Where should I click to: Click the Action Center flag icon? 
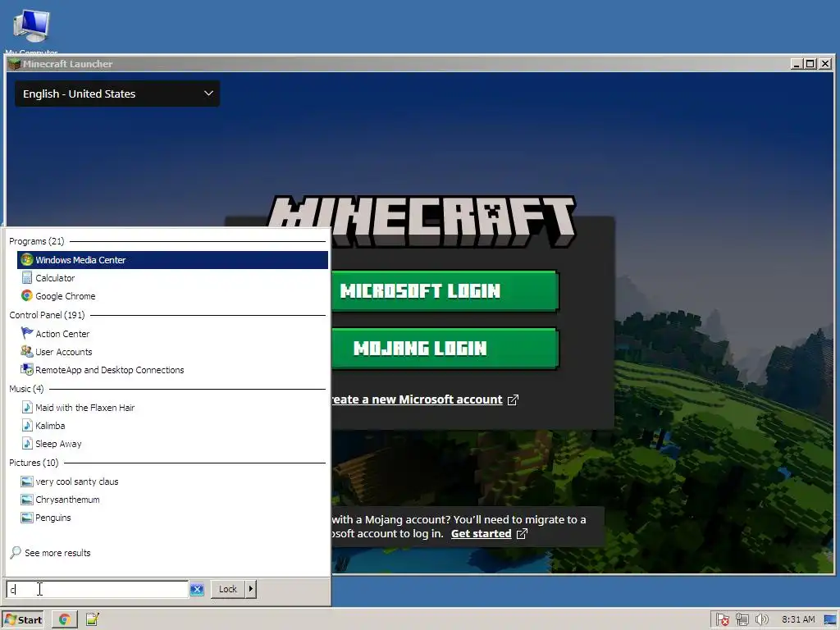pos(27,333)
